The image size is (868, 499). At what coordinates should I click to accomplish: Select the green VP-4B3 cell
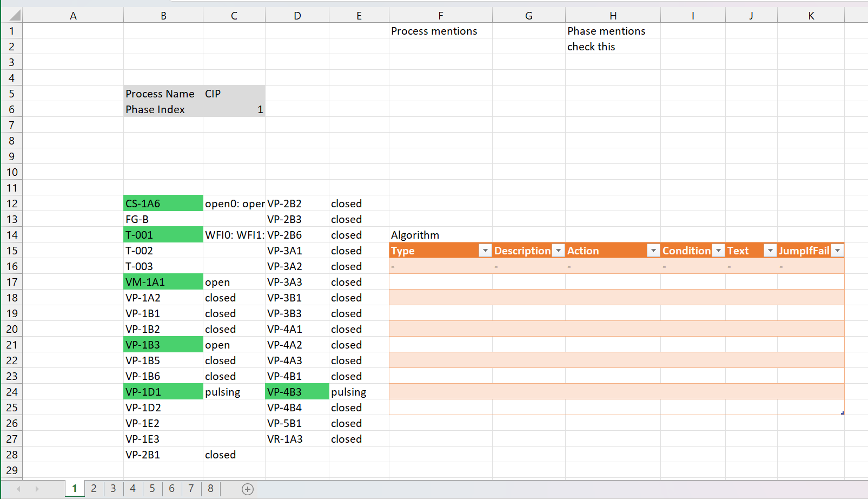297,392
